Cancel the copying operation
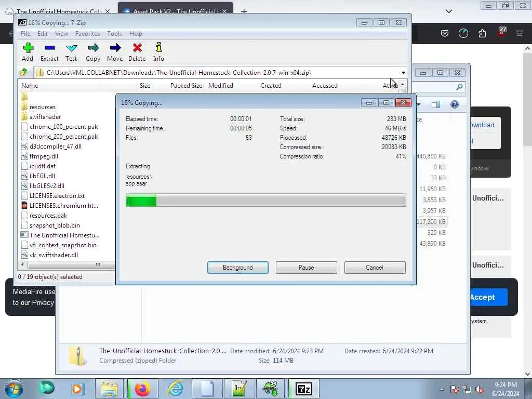532x399 pixels. [x=375, y=268]
